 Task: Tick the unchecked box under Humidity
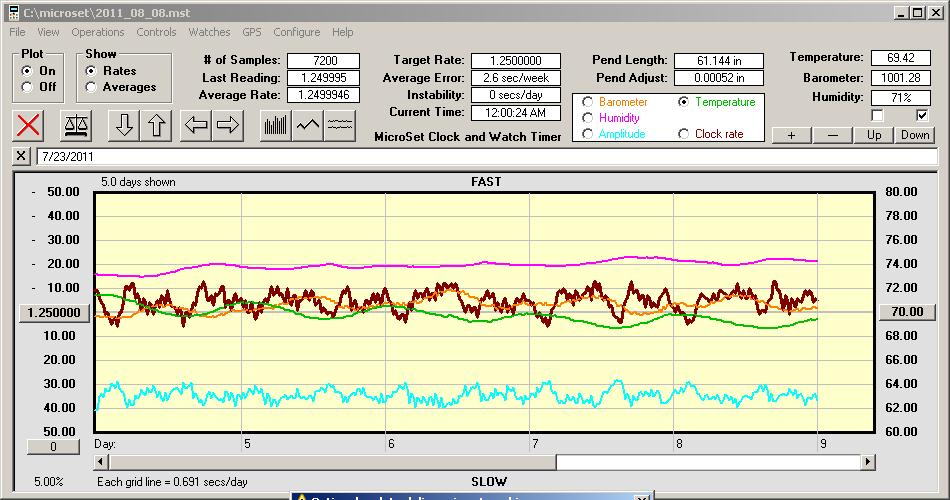coord(877,115)
